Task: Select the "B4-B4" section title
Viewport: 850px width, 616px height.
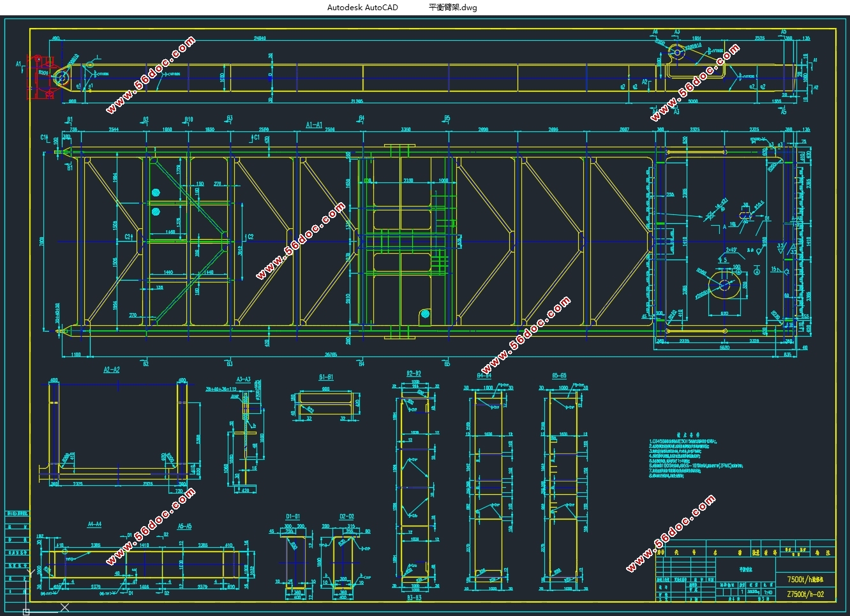Action: point(484,376)
